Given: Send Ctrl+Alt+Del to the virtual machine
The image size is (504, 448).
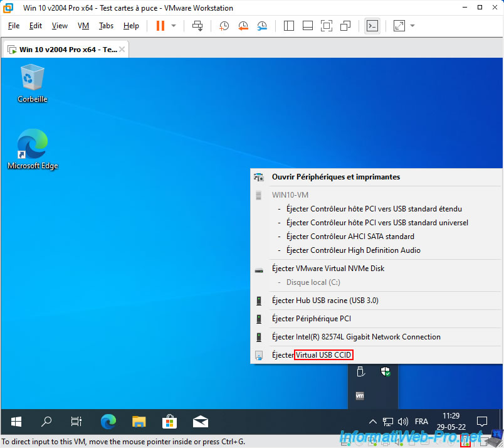Looking at the screenshot, I should [197, 26].
